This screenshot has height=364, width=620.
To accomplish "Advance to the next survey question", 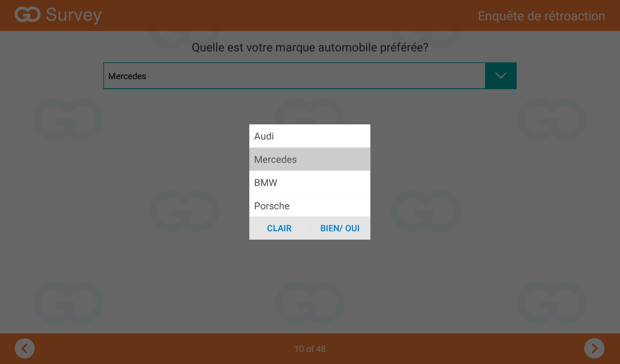I will (x=594, y=348).
